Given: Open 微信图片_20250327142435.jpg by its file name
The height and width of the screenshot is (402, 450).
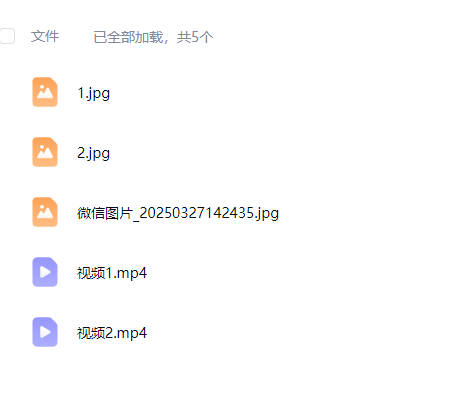Looking at the screenshot, I should tap(178, 213).
